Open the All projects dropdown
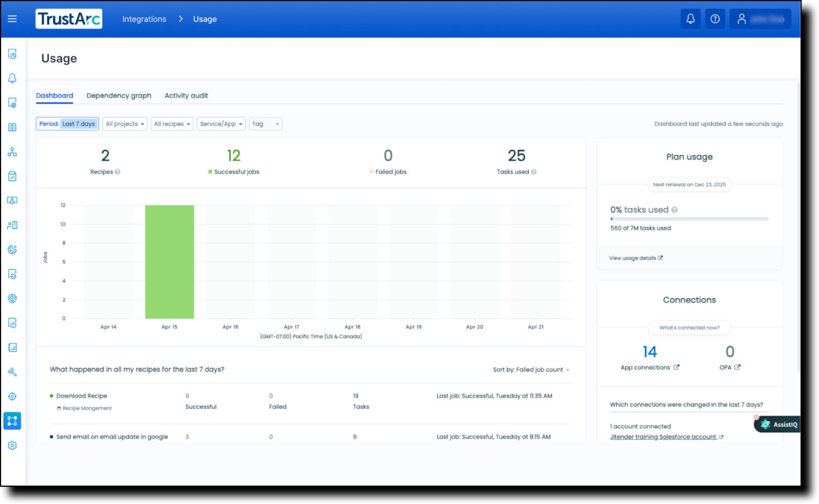Screen dimensions: 819x504 click(124, 123)
